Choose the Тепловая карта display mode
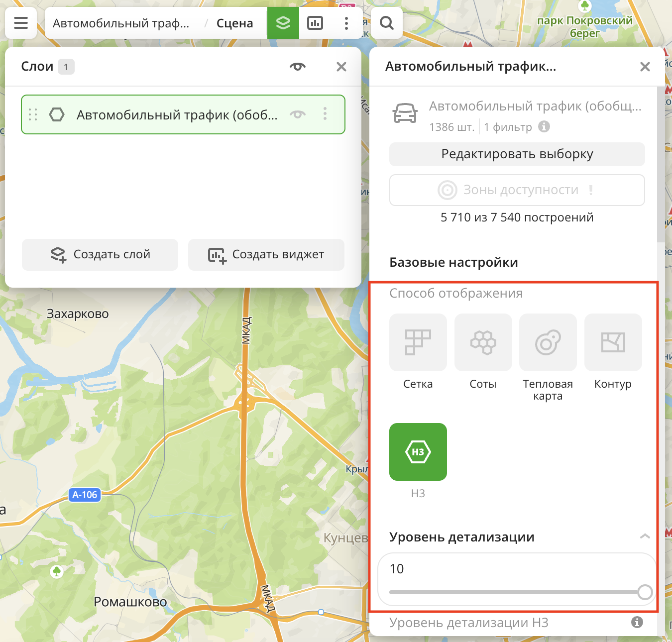This screenshot has width=672, height=642. [548, 342]
